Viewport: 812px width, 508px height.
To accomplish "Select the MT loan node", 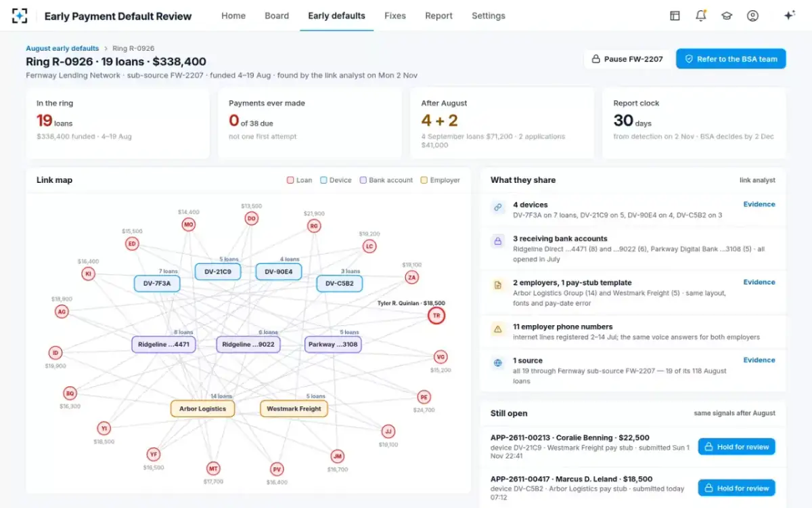I will pyautogui.click(x=213, y=468).
